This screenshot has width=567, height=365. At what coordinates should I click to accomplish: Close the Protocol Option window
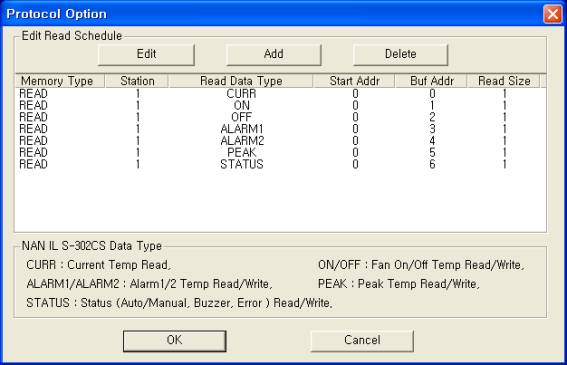(x=553, y=14)
